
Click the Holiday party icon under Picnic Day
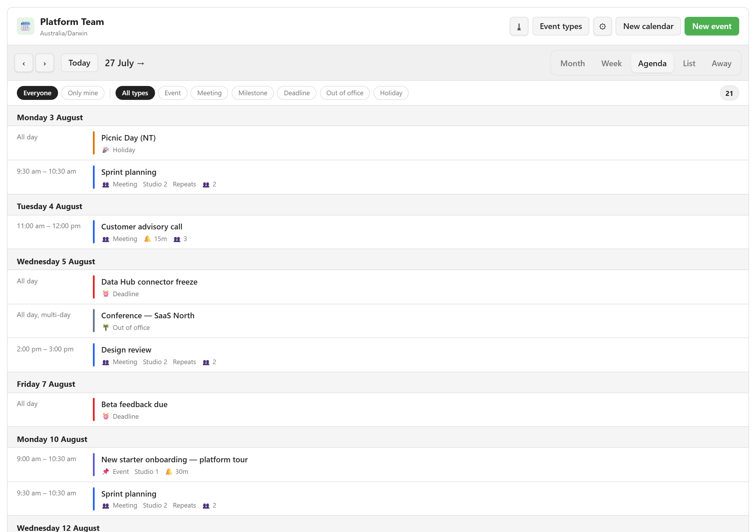tap(106, 150)
